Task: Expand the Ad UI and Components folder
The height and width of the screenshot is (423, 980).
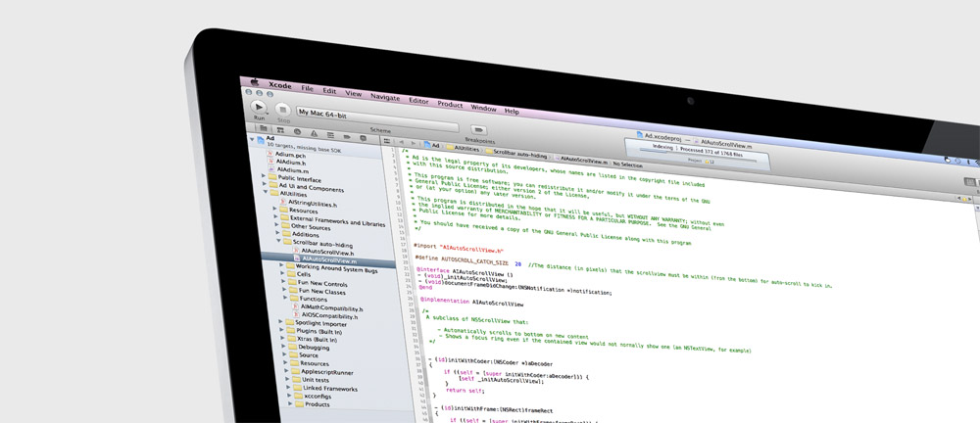Action: [266, 184]
